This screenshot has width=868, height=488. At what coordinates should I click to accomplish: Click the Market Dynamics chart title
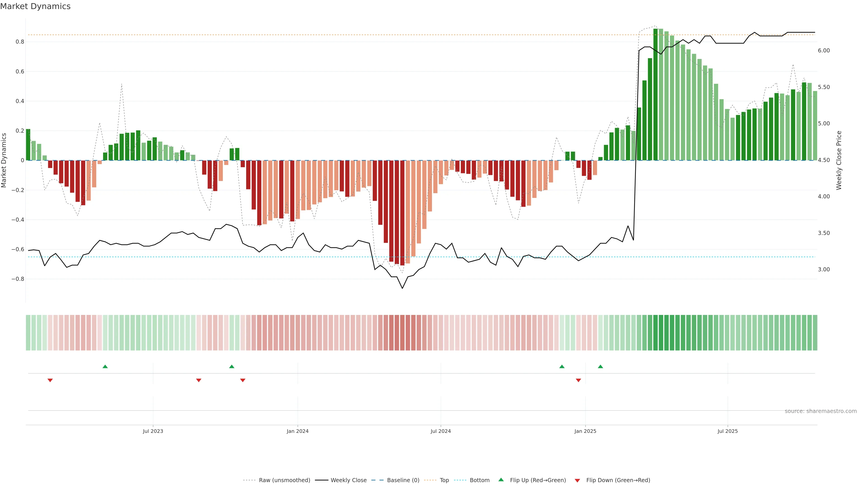tap(35, 6)
